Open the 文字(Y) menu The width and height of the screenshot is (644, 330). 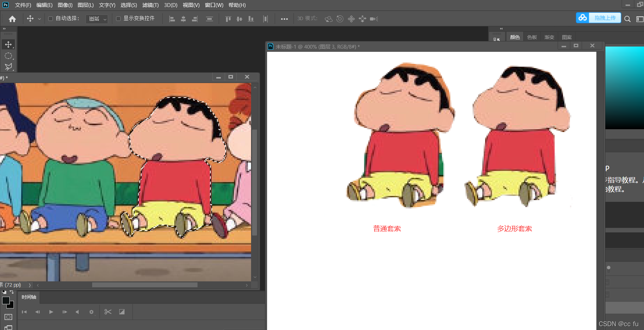point(107,5)
